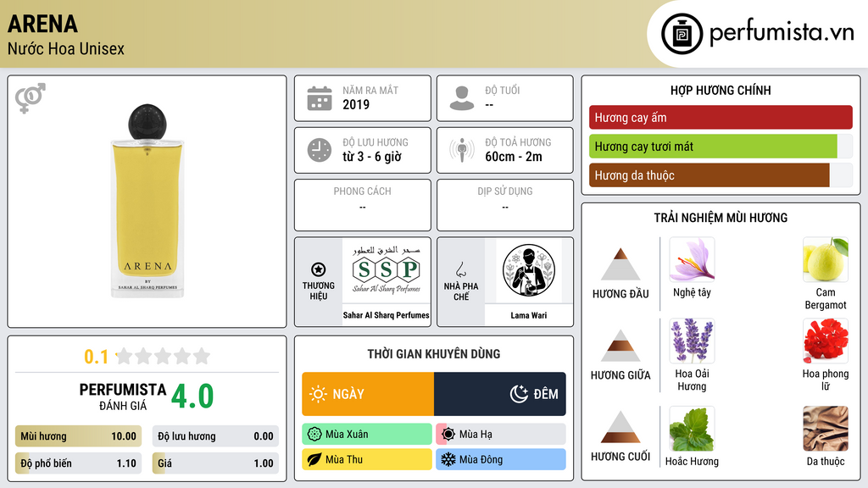Click the clock icon beside Độ lưu hương

[320, 150]
